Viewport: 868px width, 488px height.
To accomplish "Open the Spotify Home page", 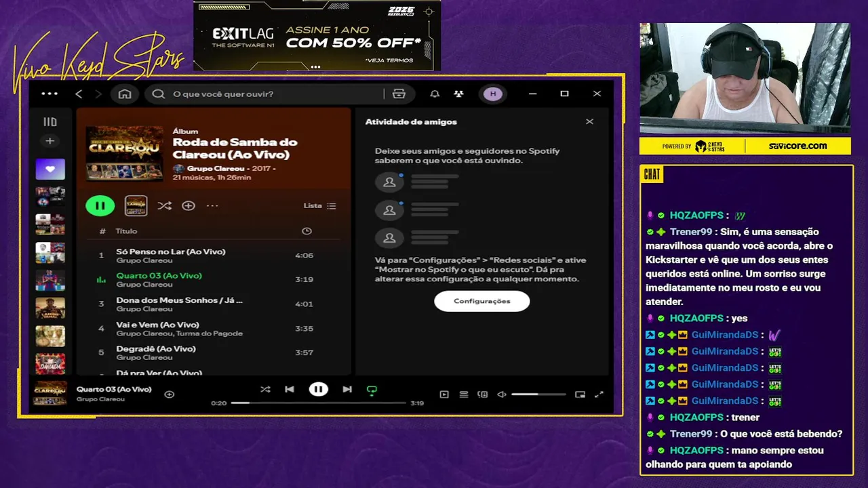I will [125, 94].
